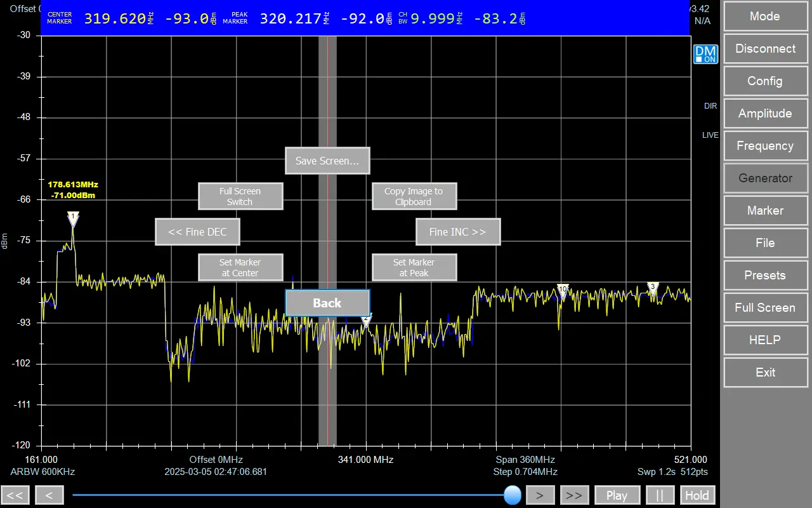This screenshot has width=812, height=508.
Task: Pause playback with the || button
Action: pos(660,495)
